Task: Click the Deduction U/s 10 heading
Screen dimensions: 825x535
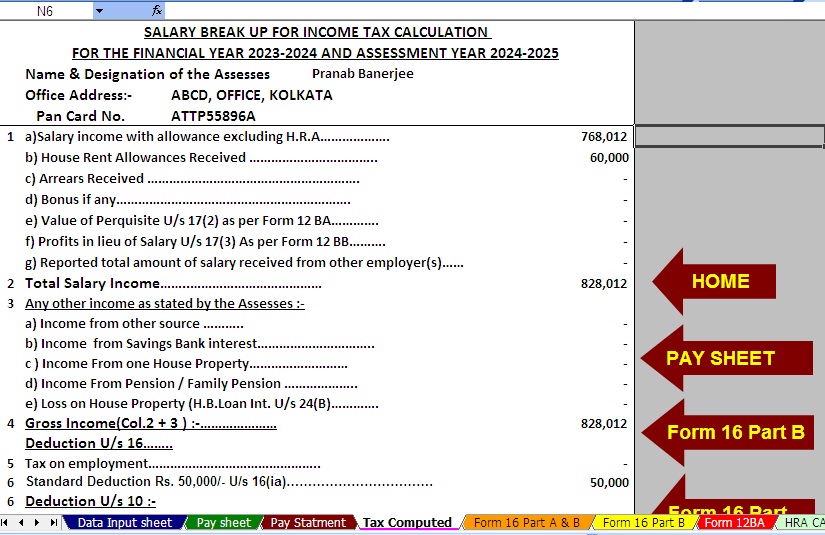Action: [90, 501]
